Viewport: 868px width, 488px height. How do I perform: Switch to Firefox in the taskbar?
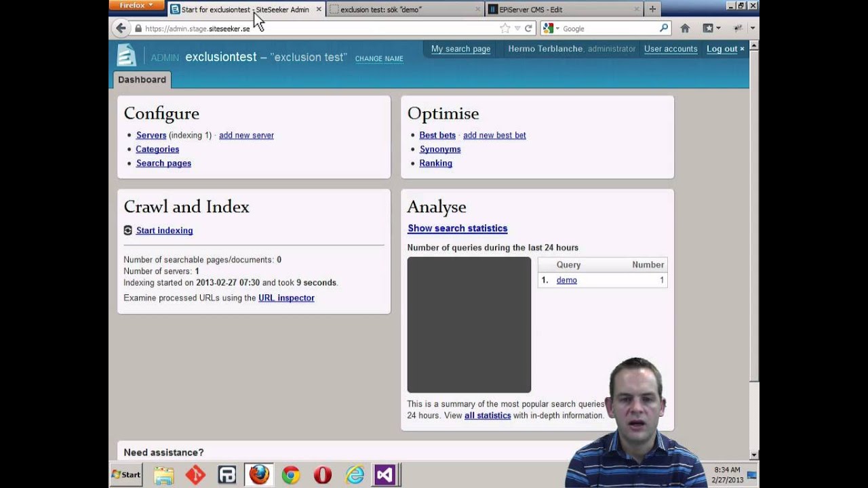point(259,475)
